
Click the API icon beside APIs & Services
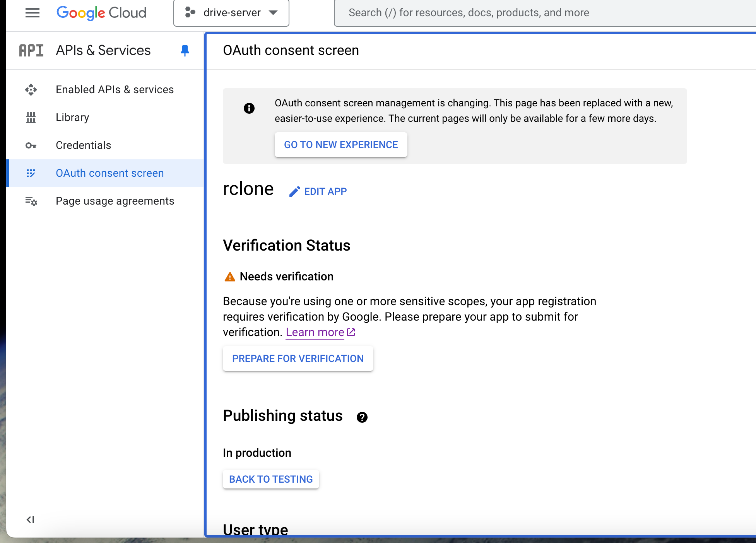click(31, 50)
